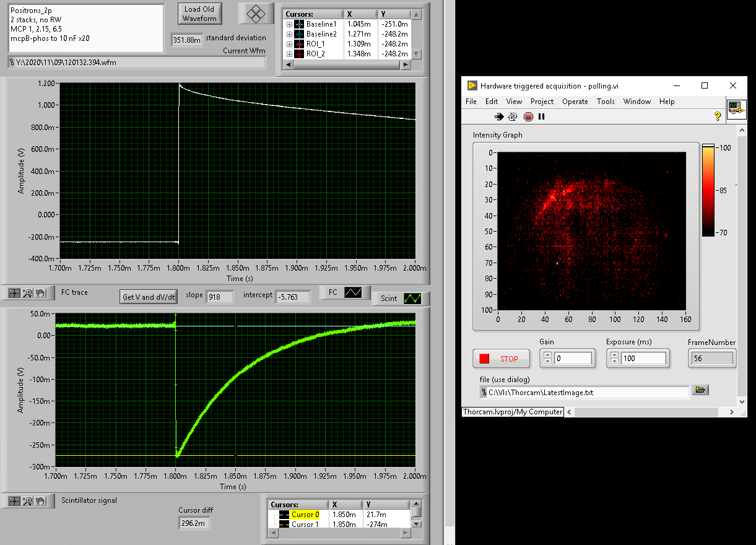756x545 pixels.
Task: Click the VI connector pane icon at top right
Action: coord(736,109)
